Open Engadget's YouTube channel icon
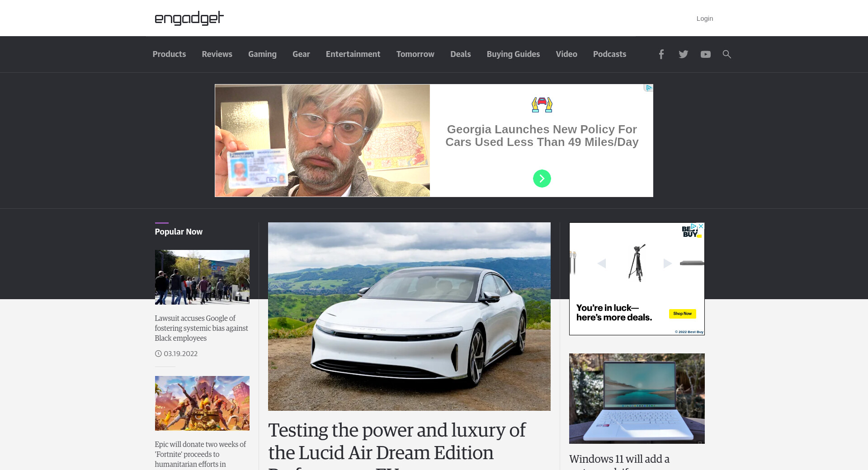 tap(705, 54)
